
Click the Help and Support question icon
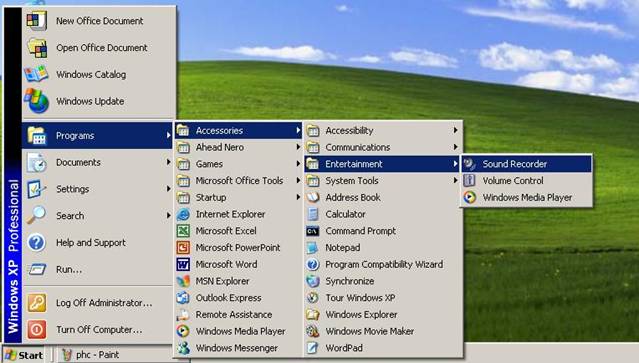(x=36, y=242)
